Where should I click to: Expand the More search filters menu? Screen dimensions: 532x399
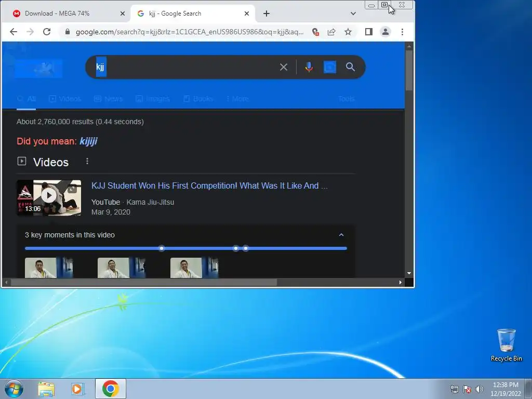237,99
